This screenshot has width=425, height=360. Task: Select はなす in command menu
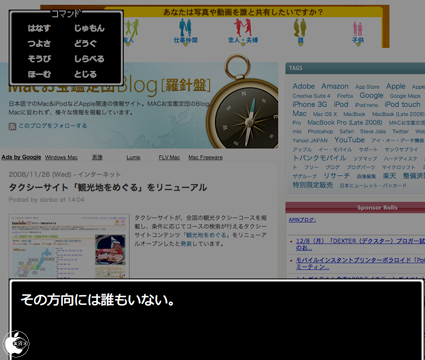tap(39, 28)
